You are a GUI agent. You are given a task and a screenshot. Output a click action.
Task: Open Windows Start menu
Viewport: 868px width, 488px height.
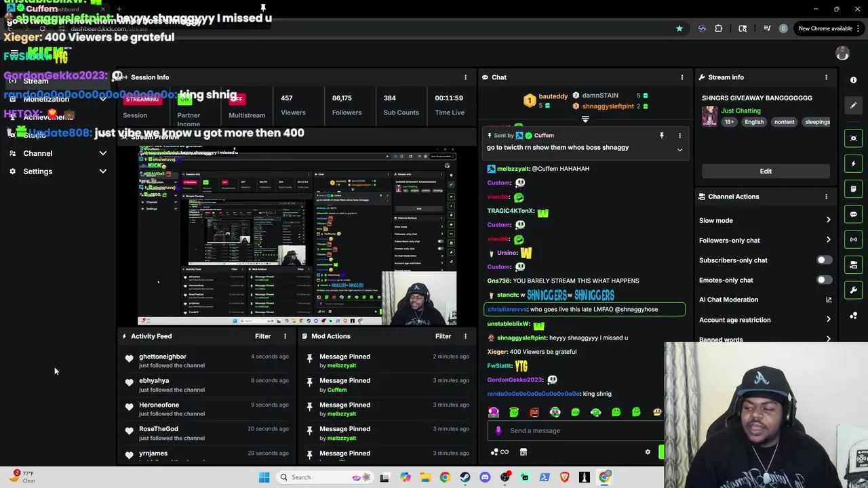(x=264, y=477)
